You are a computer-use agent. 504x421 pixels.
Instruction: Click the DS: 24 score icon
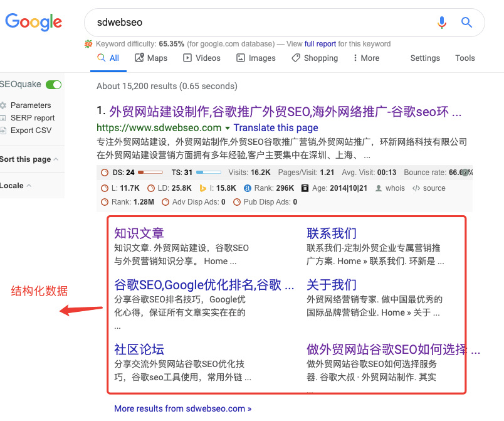(105, 173)
